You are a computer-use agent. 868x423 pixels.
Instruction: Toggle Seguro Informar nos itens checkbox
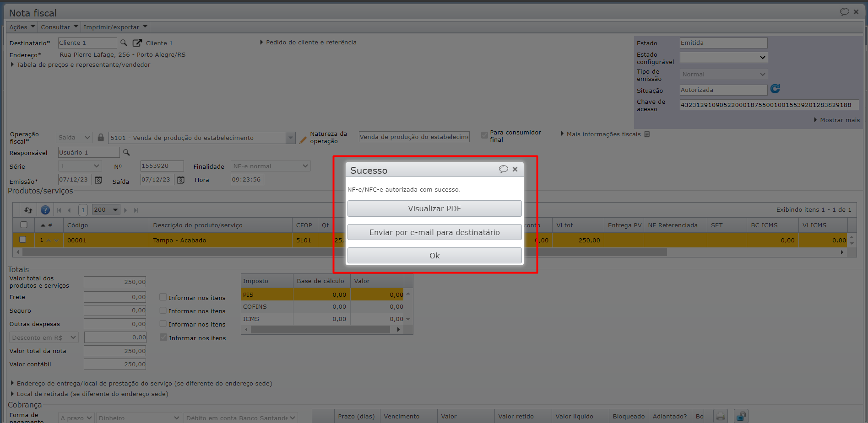(163, 310)
